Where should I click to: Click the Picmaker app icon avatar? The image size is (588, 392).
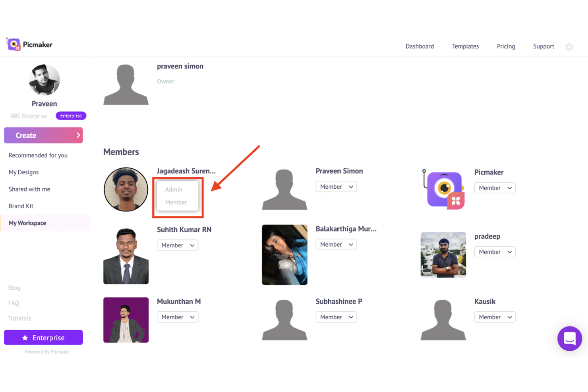tap(443, 189)
